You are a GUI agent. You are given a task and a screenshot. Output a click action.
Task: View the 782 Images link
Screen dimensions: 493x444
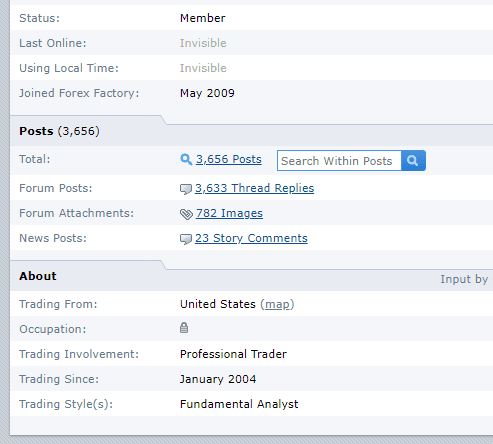[x=229, y=213]
